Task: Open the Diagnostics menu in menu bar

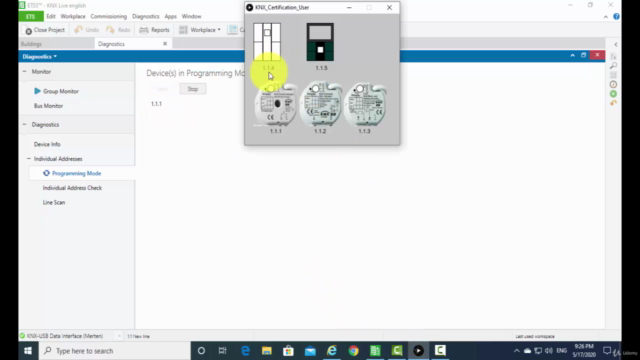Action: pos(146,16)
